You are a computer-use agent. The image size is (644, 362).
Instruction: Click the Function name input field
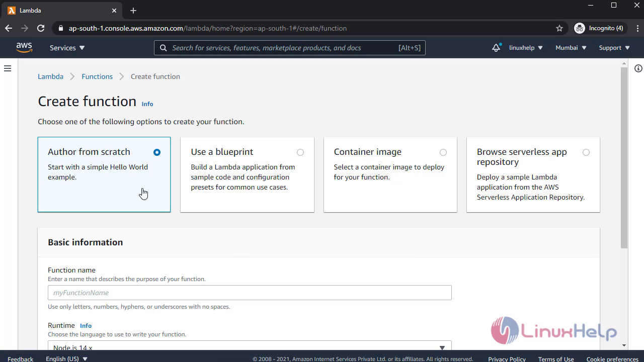250,293
